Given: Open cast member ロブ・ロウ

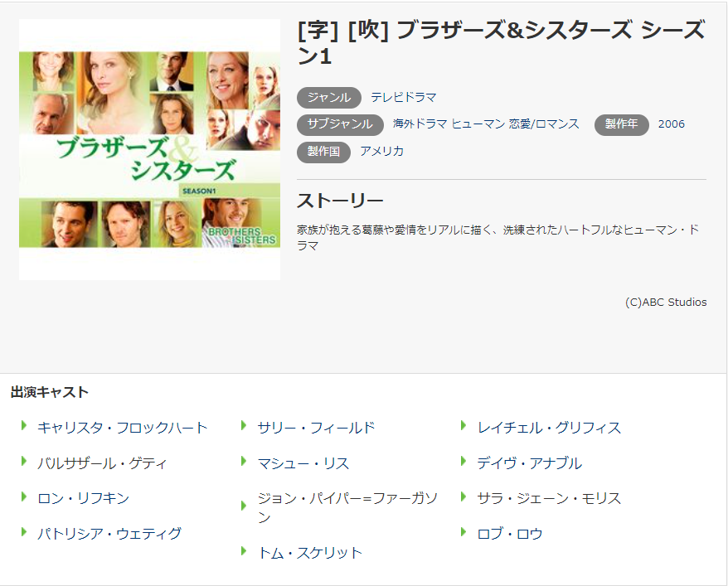Looking at the screenshot, I should (x=510, y=534).
